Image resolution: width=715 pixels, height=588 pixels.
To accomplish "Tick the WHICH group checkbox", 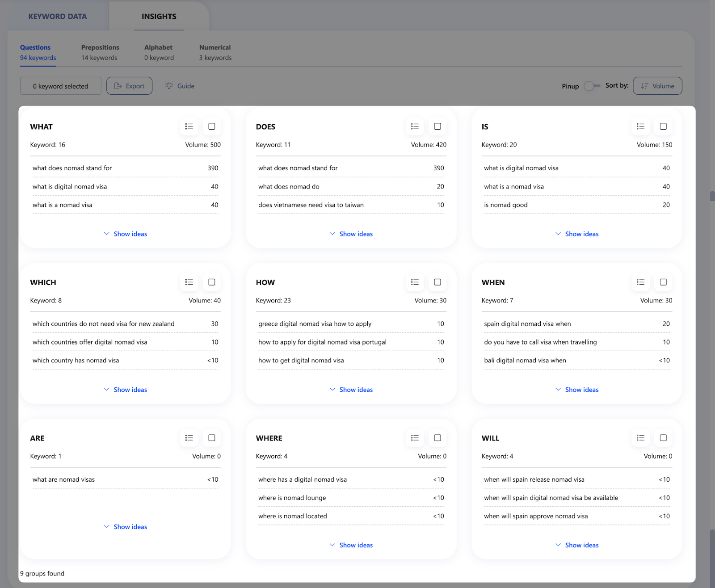I will click(x=212, y=282).
